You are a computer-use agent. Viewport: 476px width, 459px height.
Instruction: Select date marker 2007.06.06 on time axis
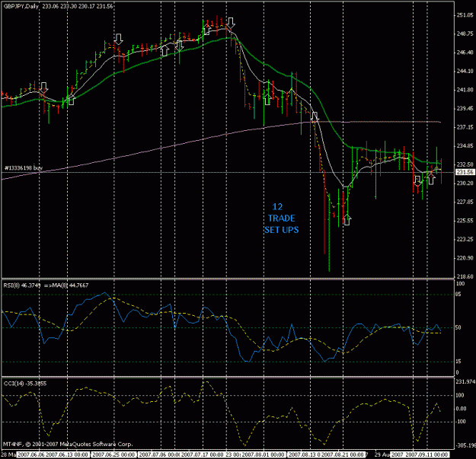tap(31, 454)
